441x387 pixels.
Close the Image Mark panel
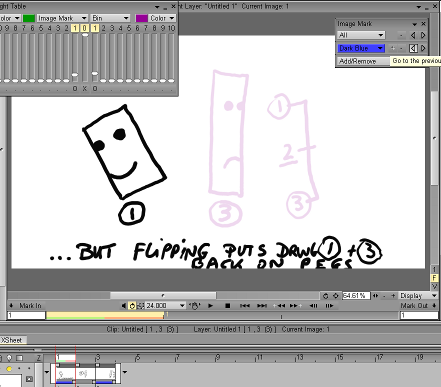point(423,24)
